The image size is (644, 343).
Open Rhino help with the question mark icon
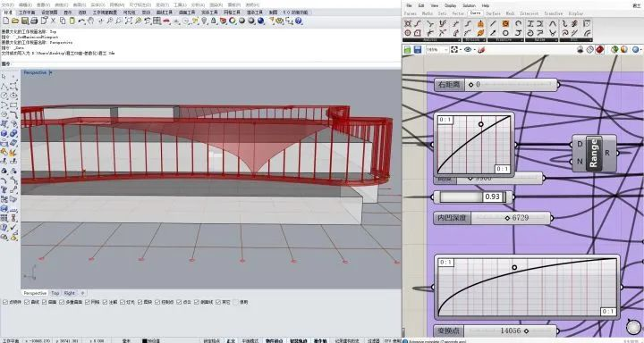tap(299, 21)
